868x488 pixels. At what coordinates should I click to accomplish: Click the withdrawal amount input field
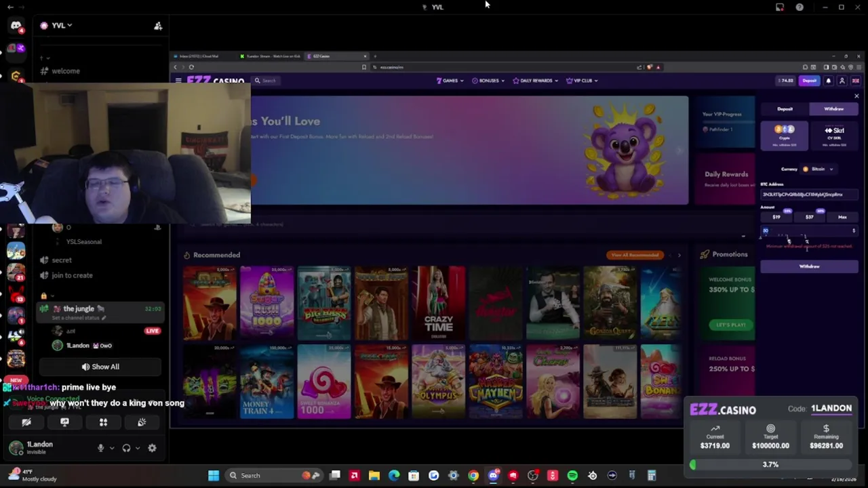809,231
